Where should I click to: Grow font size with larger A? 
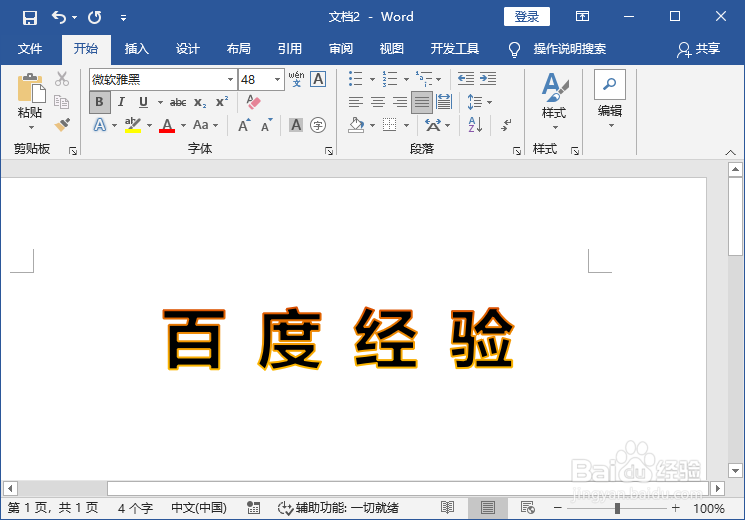[x=244, y=125]
